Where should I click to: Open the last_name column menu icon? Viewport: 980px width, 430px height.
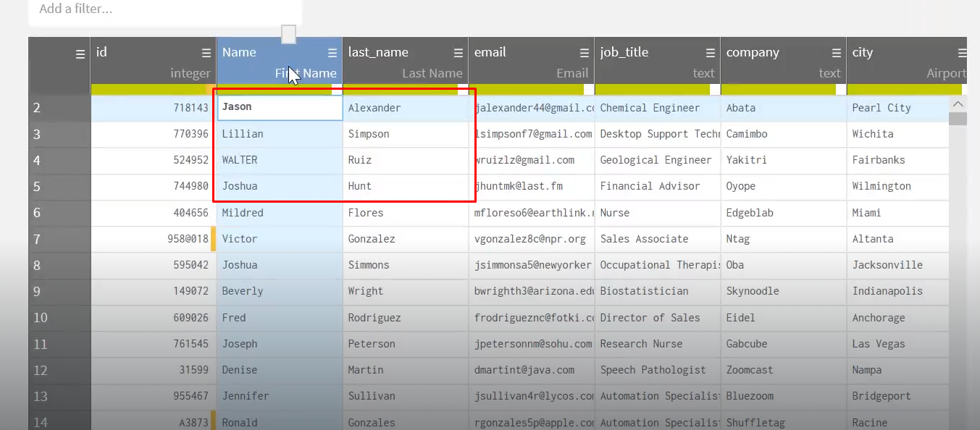(x=458, y=53)
